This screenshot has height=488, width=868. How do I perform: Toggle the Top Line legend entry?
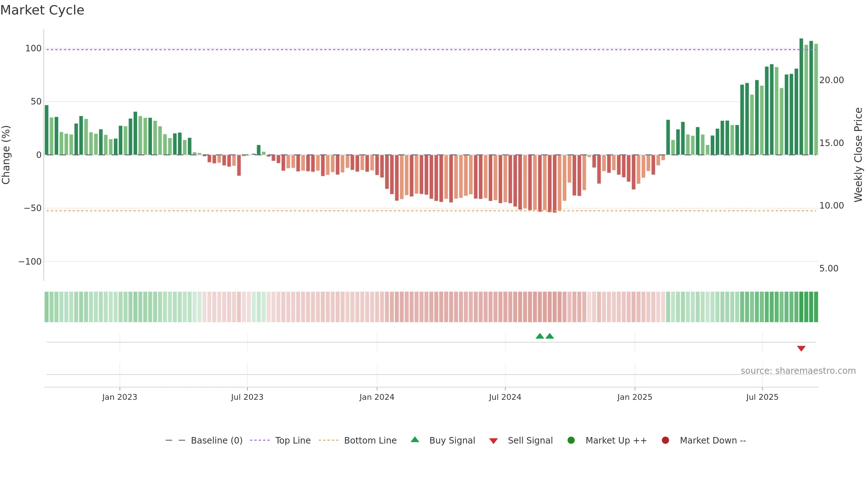point(280,440)
